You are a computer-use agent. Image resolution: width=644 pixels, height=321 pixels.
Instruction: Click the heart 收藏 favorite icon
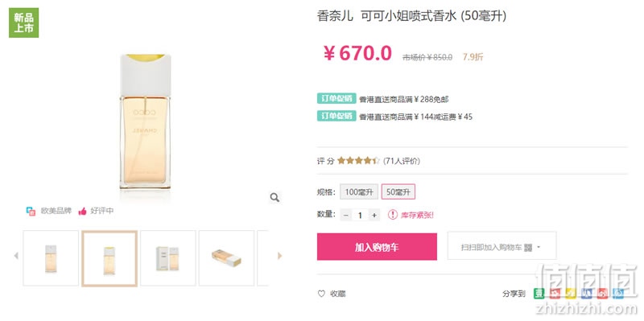pyautogui.click(x=321, y=294)
